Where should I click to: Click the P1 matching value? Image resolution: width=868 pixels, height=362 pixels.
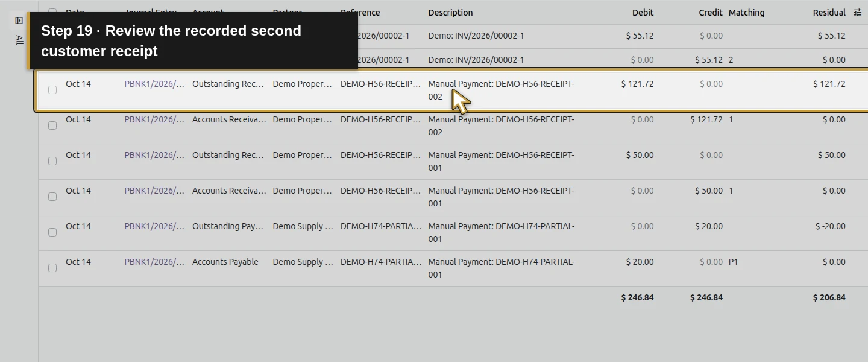(733, 262)
